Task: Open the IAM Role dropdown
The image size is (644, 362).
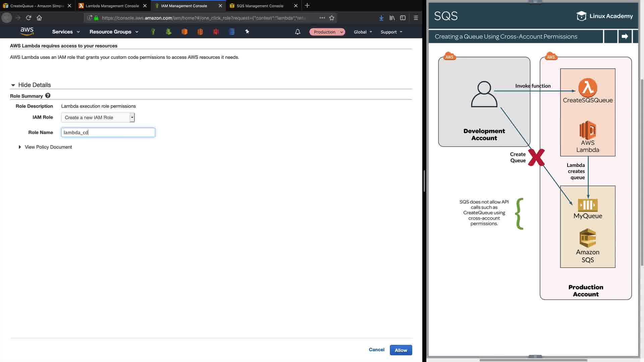Action: (x=98, y=117)
